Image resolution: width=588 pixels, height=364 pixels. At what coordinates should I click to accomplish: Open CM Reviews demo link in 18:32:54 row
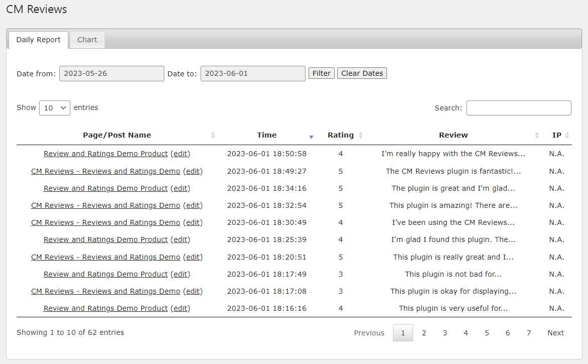point(106,205)
